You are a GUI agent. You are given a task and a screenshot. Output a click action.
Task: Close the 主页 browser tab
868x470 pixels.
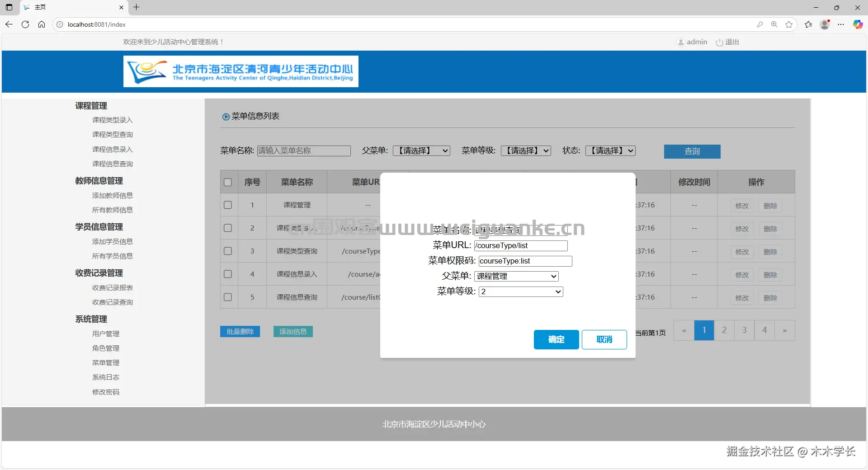coord(121,7)
